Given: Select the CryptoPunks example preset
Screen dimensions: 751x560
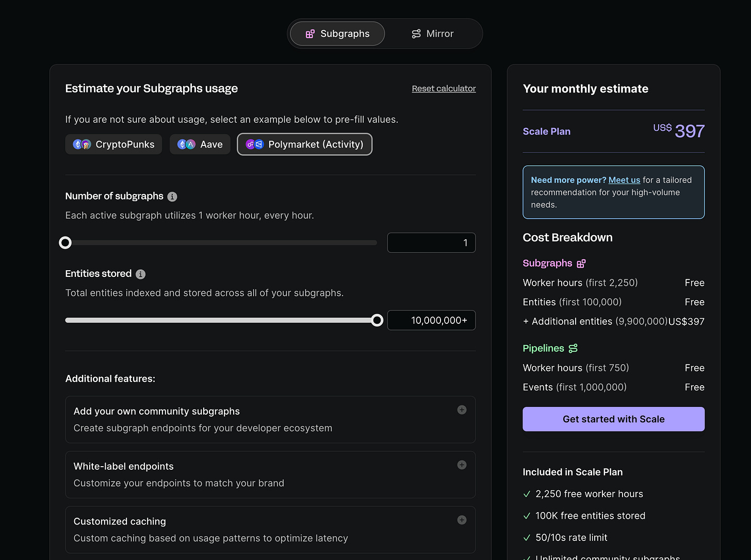Looking at the screenshot, I should coord(113,144).
